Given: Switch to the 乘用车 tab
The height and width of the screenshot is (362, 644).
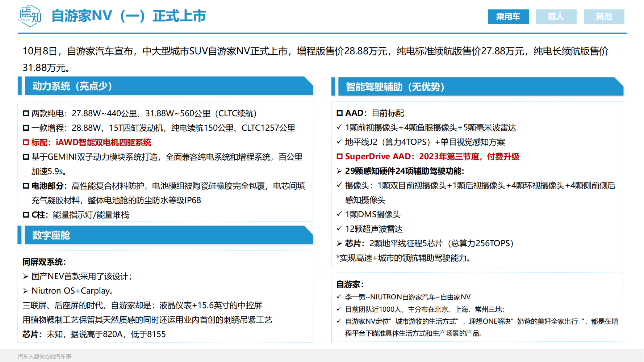Looking at the screenshot, I should point(508,17).
